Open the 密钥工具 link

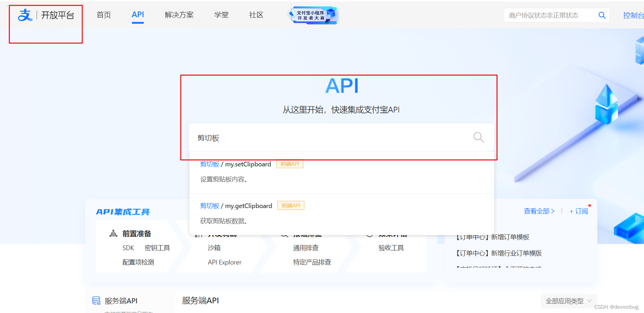click(x=157, y=248)
